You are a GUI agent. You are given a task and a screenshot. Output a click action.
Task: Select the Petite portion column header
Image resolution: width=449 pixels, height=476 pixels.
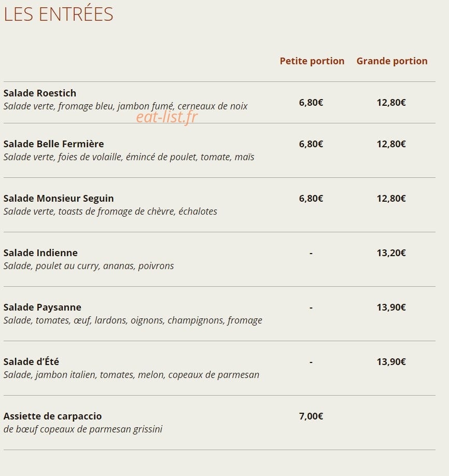(x=312, y=61)
